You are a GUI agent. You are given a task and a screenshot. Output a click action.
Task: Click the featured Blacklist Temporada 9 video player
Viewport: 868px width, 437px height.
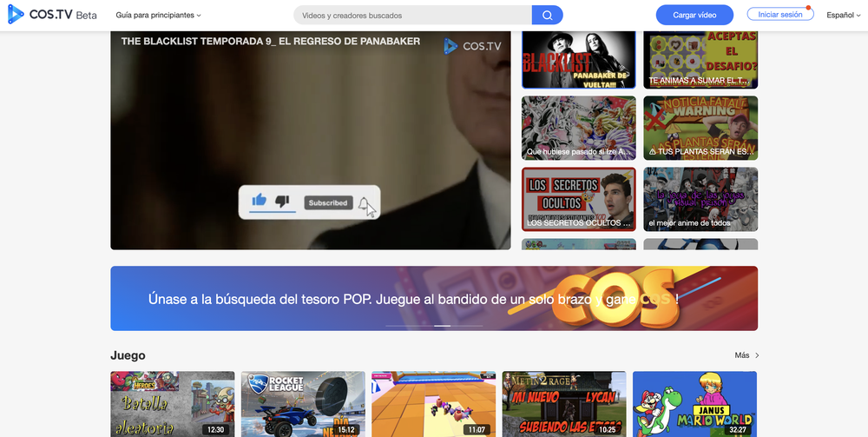point(311,140)
